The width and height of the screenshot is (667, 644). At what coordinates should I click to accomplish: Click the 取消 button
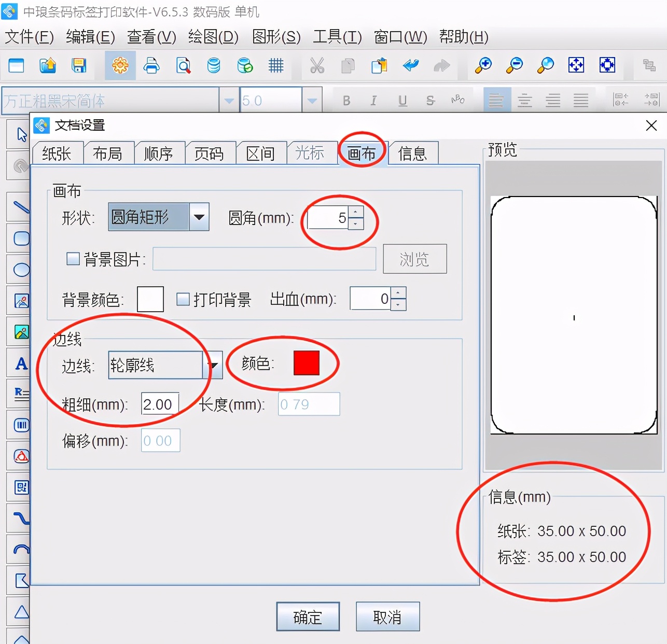coord(387,617)
